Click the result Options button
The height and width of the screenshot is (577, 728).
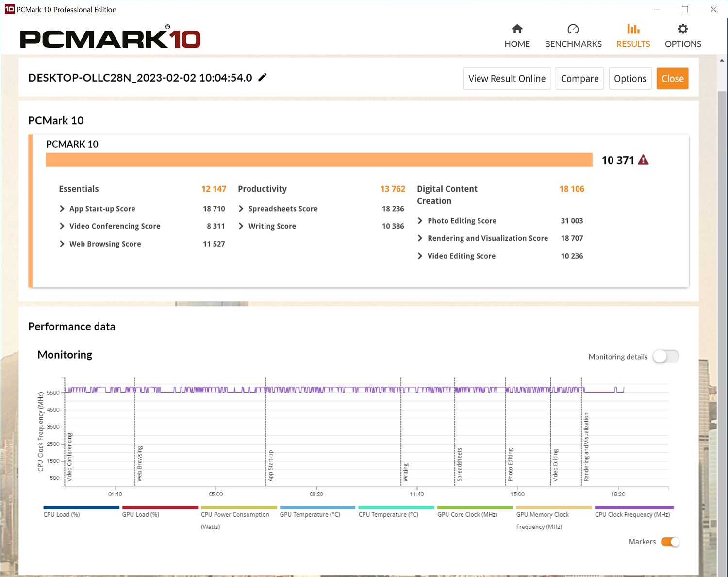point(630,79)
